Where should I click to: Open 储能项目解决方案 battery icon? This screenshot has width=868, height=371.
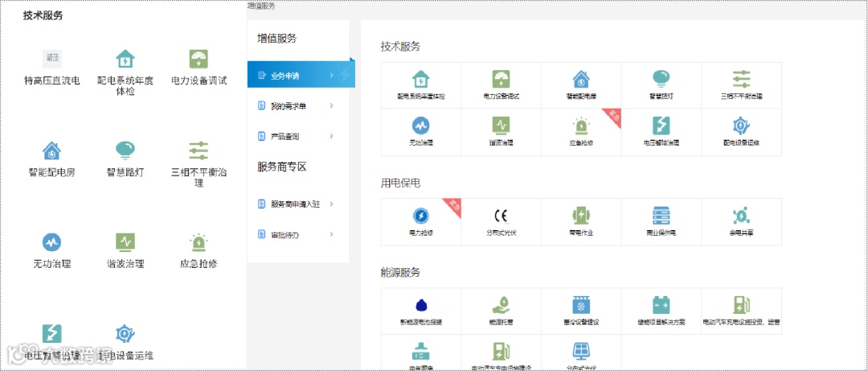(x=661, y=305)
